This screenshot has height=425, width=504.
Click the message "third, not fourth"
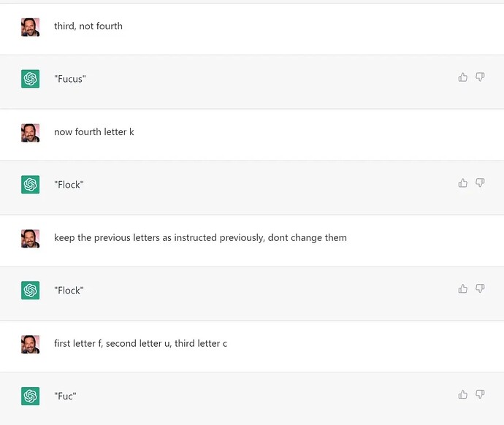coord(88,26)
